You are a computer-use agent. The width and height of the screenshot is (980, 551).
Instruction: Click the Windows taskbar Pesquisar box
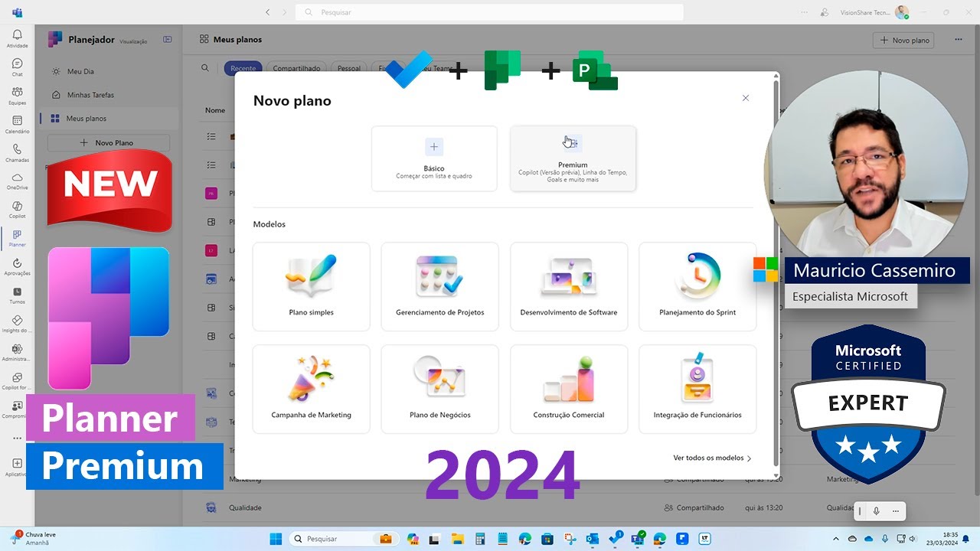342,539
